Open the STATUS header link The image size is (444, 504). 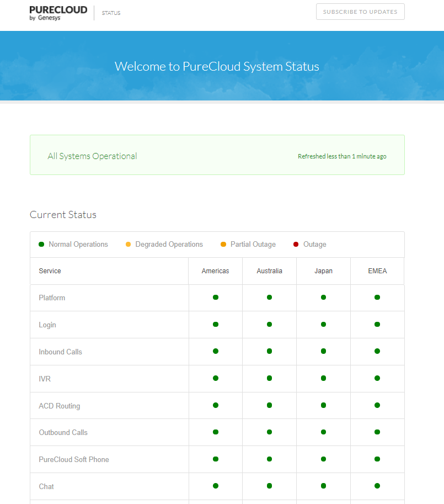pyautogui.click(x=111, y=13)
